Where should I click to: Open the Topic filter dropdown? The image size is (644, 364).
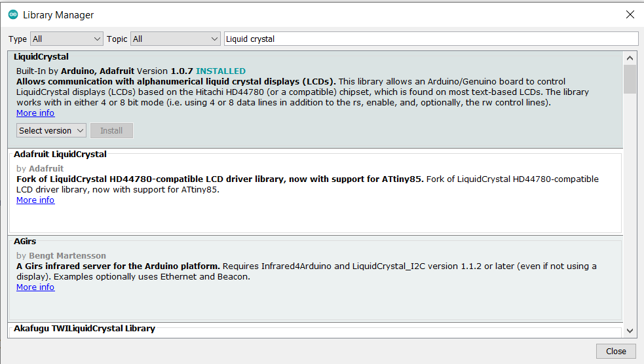point(176,39)
